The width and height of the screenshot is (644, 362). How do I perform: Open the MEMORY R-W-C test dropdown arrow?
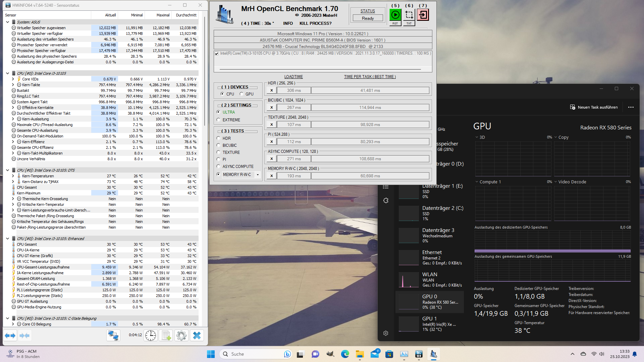click(x=258, y=175)
